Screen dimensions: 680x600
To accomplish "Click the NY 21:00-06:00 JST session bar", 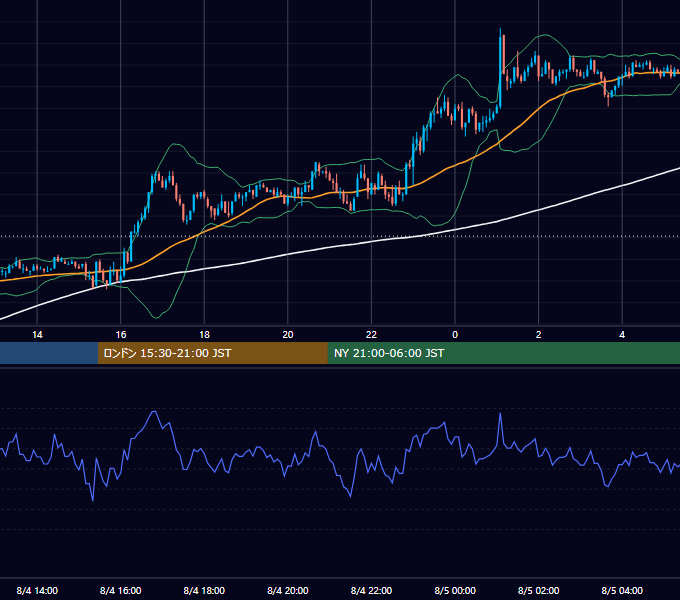I will (x=503, y=353).
